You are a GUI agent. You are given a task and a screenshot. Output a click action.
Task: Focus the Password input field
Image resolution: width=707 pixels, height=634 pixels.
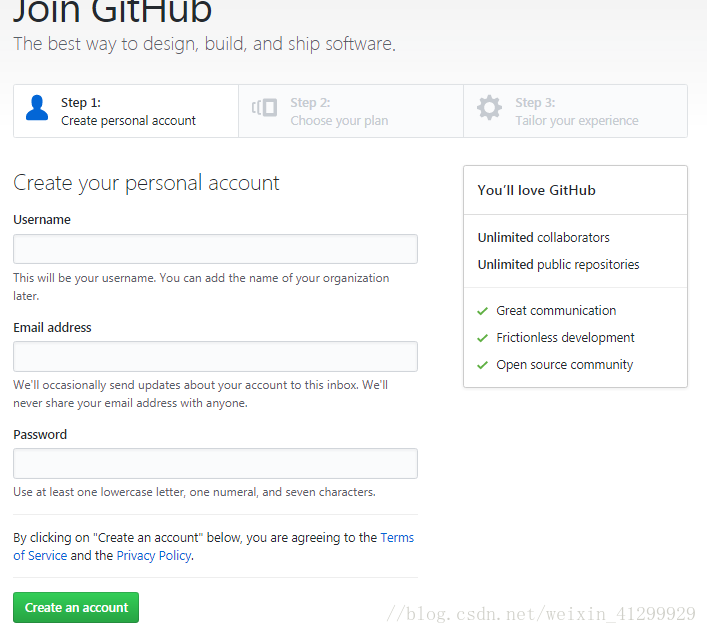[x=216, y=464]
